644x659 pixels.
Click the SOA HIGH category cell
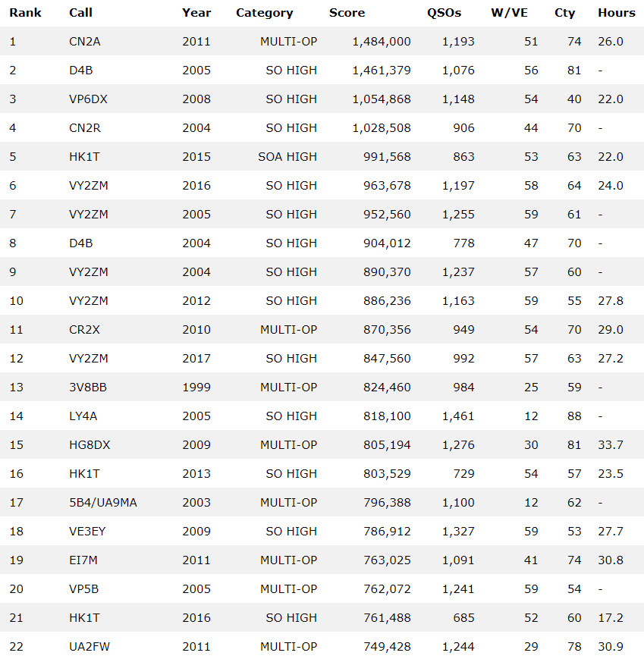[287, 157]
